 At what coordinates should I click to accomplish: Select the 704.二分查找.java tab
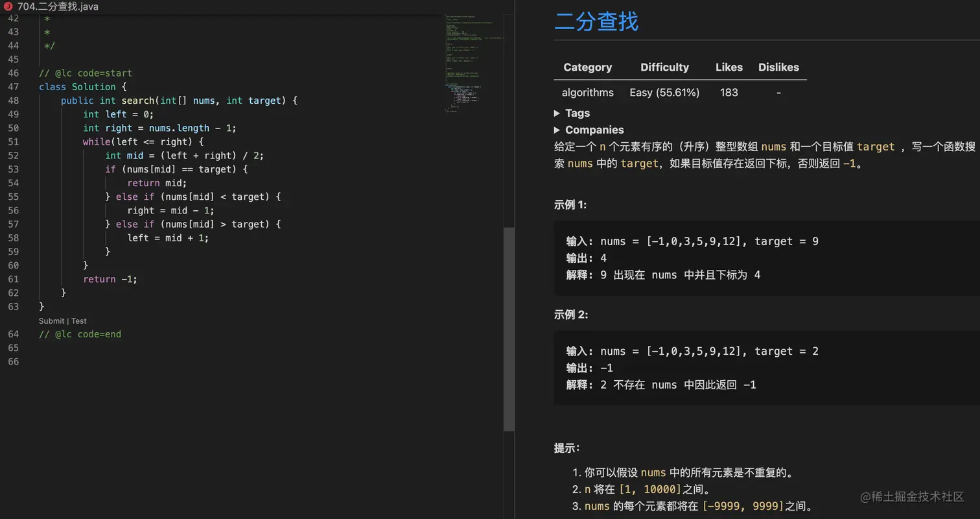58,6
